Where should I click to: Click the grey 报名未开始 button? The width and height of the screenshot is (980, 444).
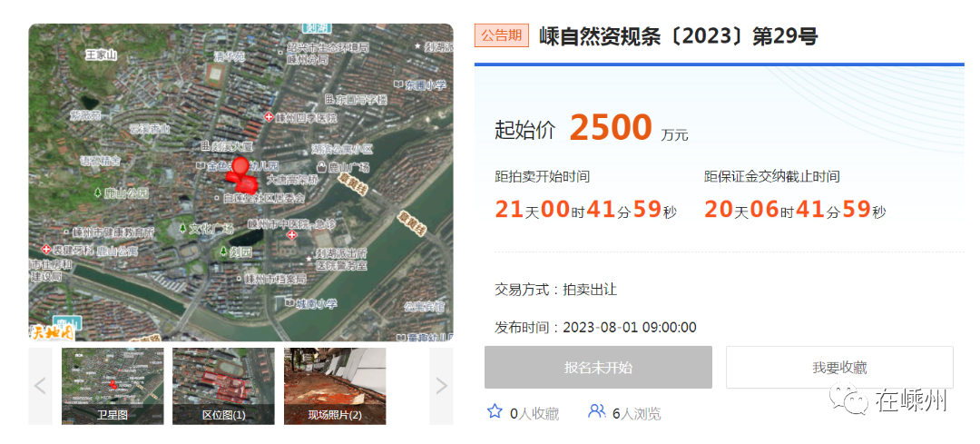598,368
